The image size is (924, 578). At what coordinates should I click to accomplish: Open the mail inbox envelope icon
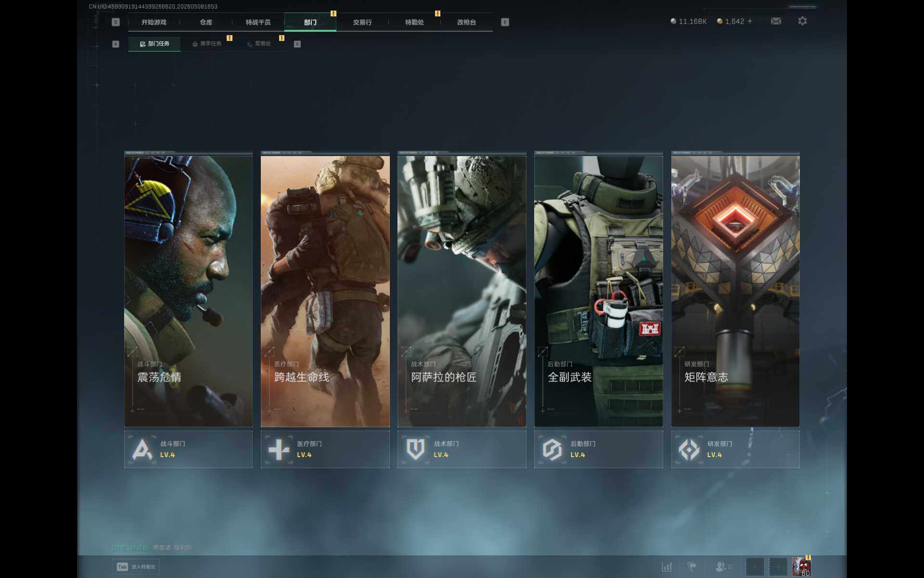pos(776,21)
